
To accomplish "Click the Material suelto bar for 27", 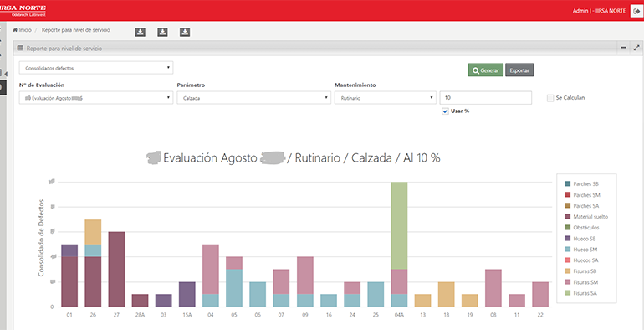I will point(116,270).
